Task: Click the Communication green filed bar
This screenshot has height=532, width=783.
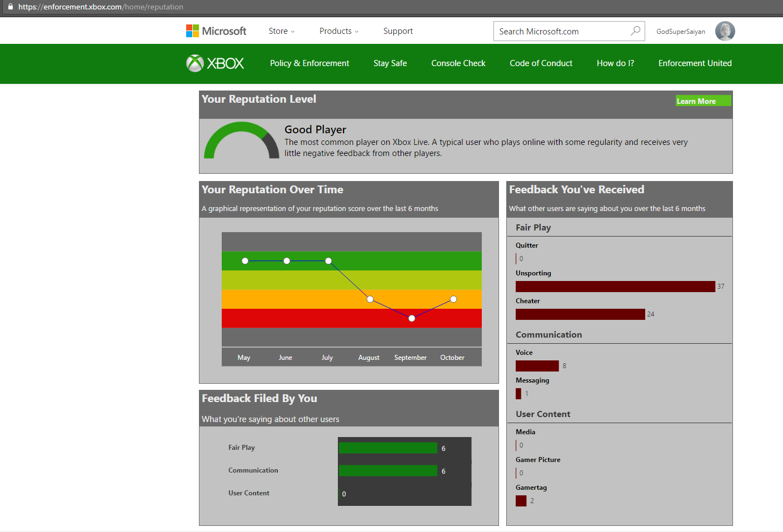Action: 388,471
